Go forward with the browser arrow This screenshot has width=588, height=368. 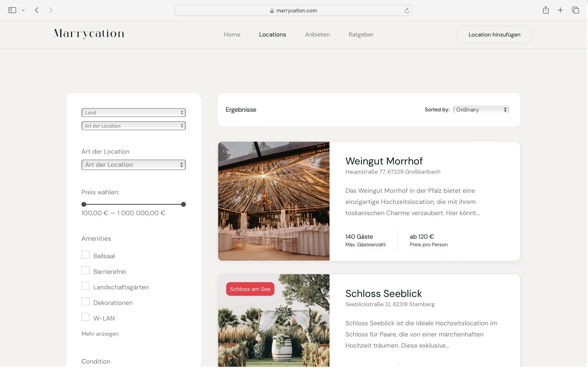click(51, 10)
